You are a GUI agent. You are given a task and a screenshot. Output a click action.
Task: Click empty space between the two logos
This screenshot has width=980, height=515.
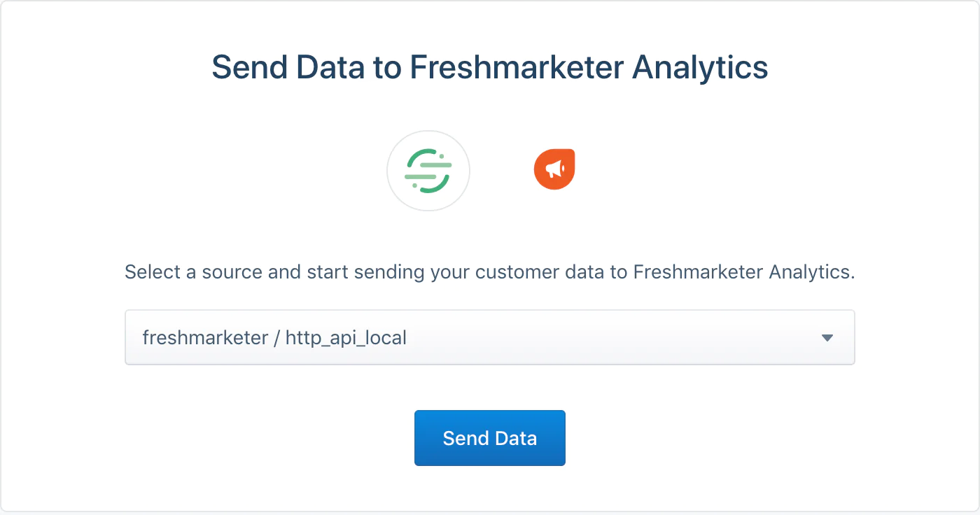point(502,170)
